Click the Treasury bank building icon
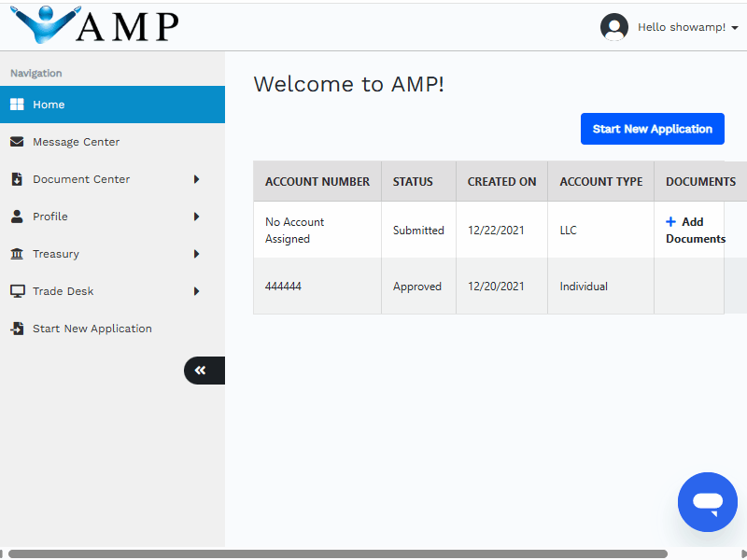Screen dimensions: 747x560 (x=17, y=254)
